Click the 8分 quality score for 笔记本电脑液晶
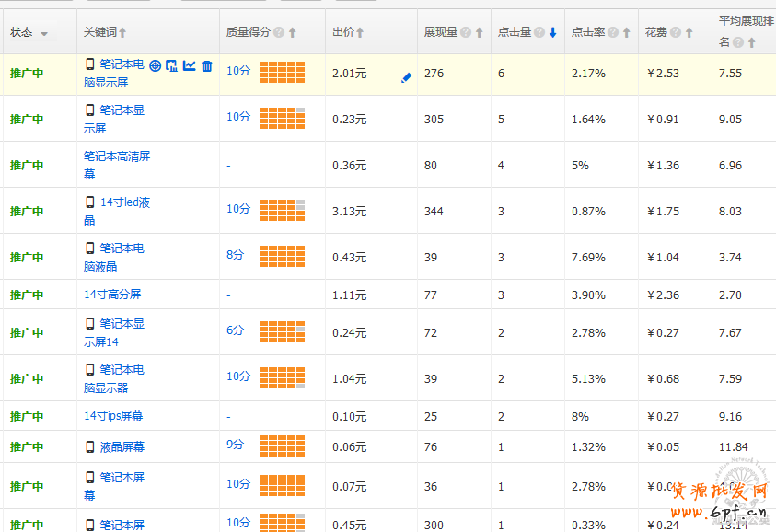 [x=235, y=255]
